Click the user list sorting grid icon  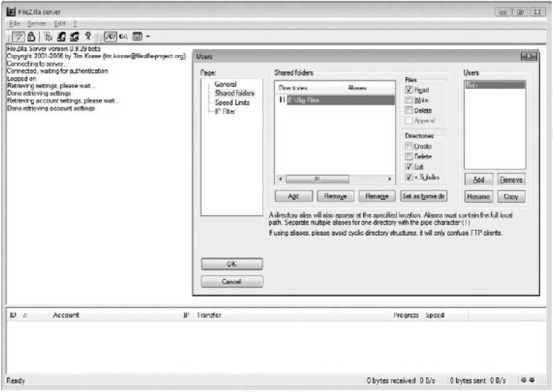137,36
